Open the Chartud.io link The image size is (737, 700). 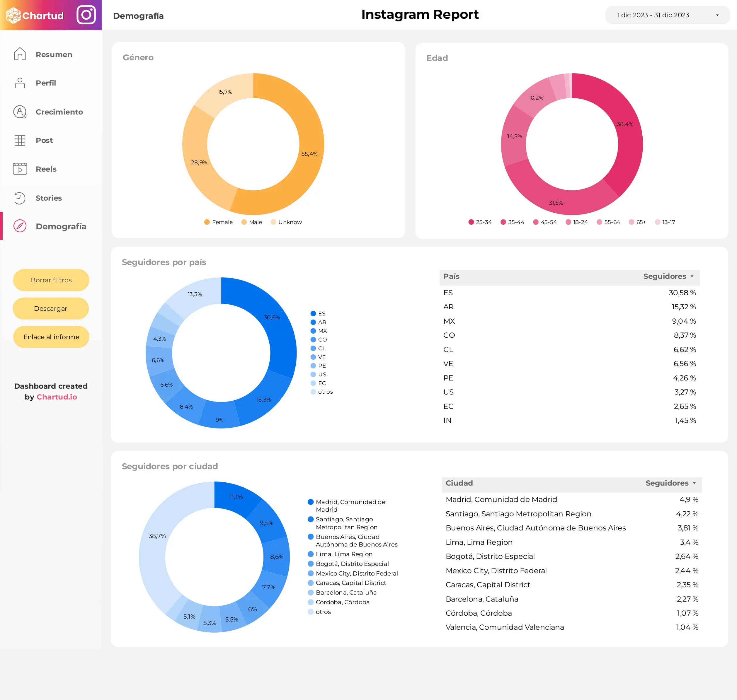pos(57,397)
